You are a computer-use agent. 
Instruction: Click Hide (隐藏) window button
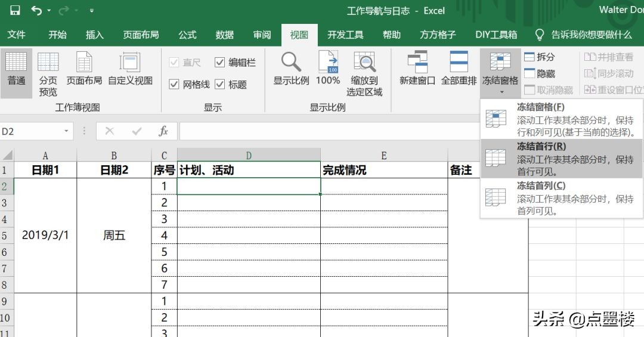click(x=540, y=73)
